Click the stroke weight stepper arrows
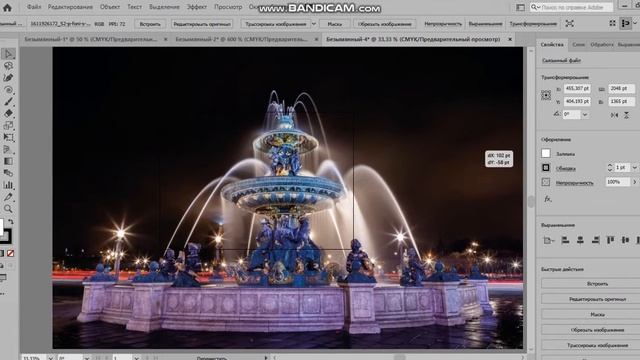This screenshot has height=360, width=640. pos(610,168)
